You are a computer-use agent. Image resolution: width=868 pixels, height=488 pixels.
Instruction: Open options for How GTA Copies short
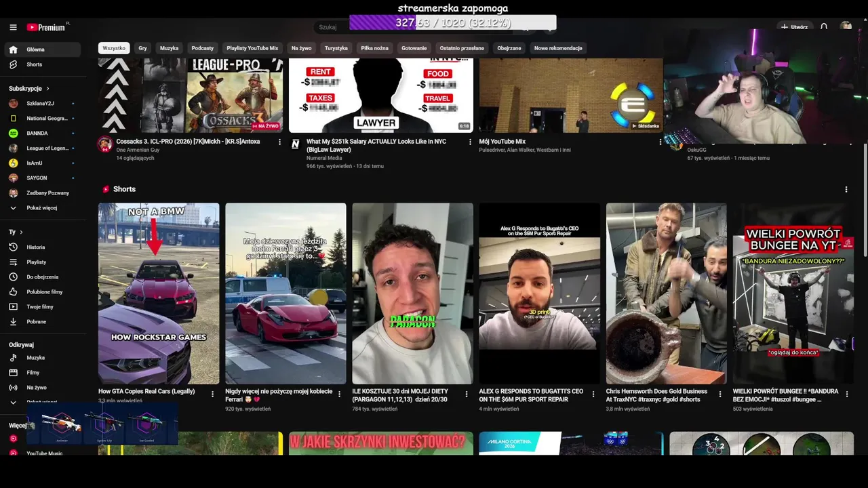point(212,394)
